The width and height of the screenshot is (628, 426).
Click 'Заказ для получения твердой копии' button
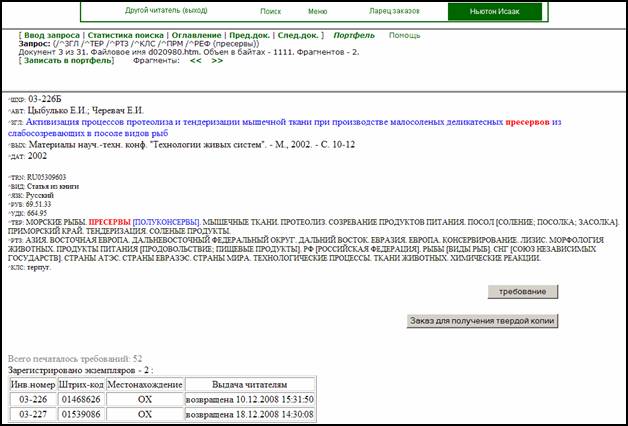(481, 321)
